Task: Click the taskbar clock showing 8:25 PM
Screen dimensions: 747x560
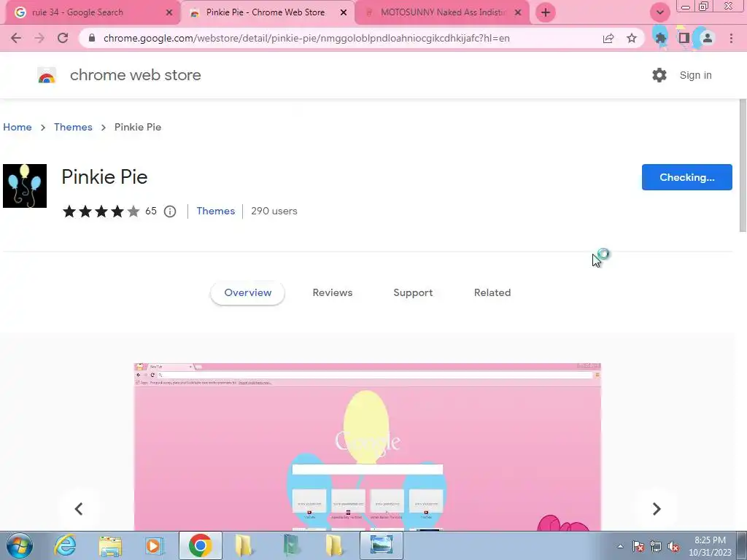Action: [x=710, y=546]
